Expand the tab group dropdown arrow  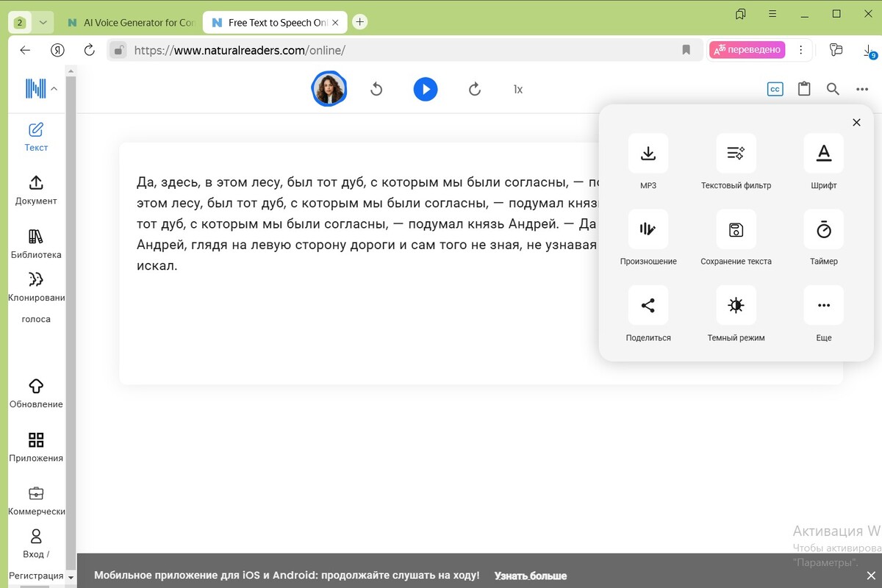(x=43, y=23)
